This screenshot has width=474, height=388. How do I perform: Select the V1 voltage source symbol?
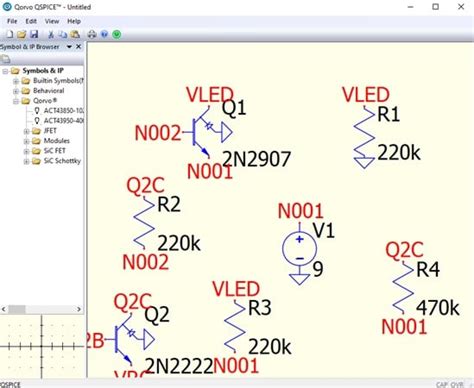pyautogui.click(x=299, y=248)
